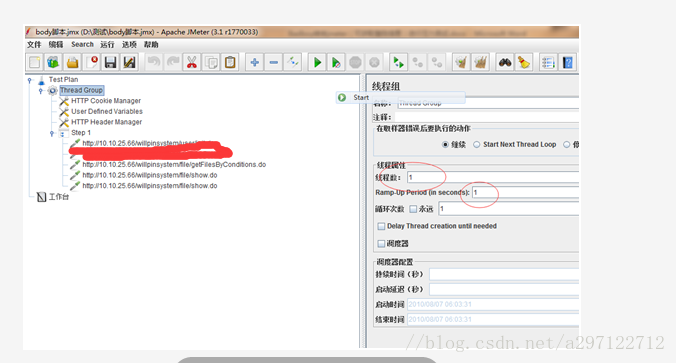The height and width of the screenshot is (363, 676).
Task: Open the 编辑 menu
Action: click(56, 44)
